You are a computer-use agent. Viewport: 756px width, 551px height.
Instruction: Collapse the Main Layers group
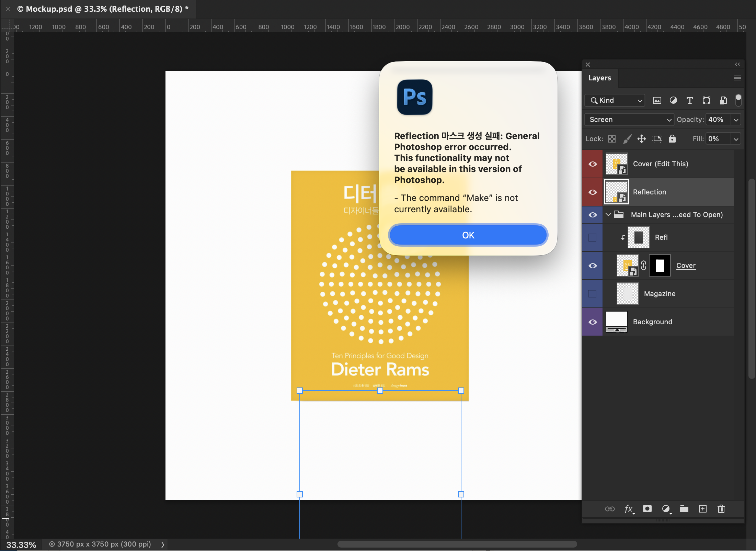[608, 215]
